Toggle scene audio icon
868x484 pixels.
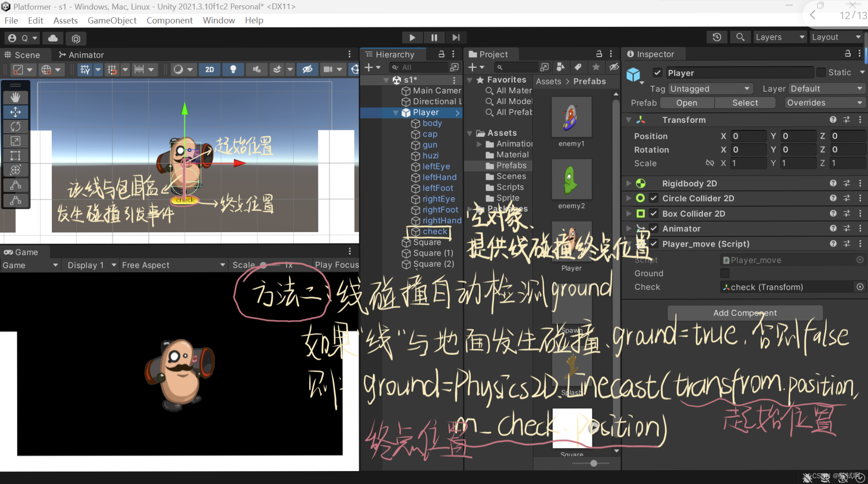coord(257,70)
